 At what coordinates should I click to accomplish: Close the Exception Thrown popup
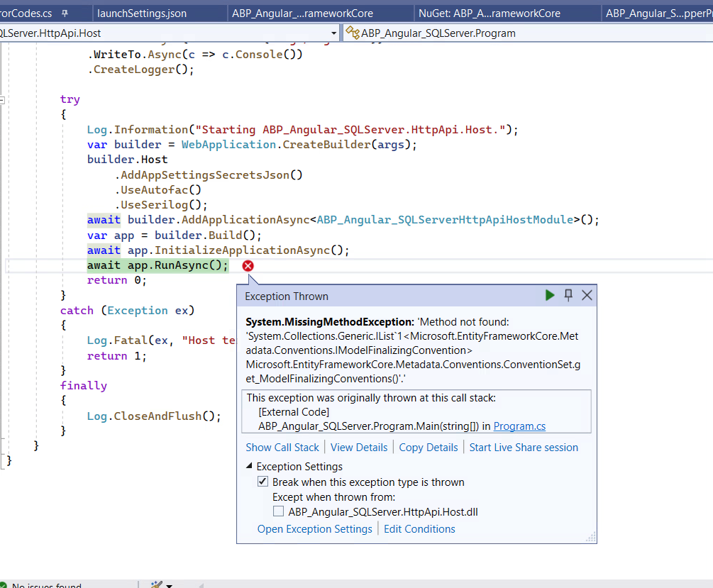pos(587,296)
